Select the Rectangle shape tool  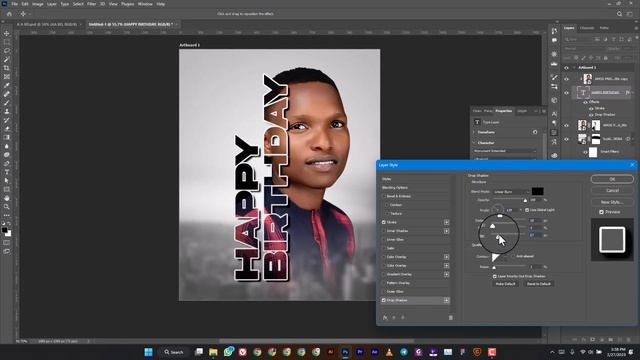tap(7, 189)
